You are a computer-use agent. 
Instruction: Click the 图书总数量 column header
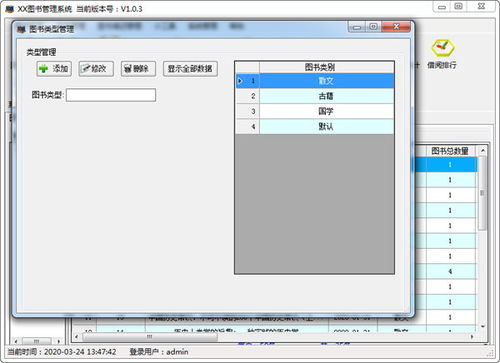tap(450, 151)
